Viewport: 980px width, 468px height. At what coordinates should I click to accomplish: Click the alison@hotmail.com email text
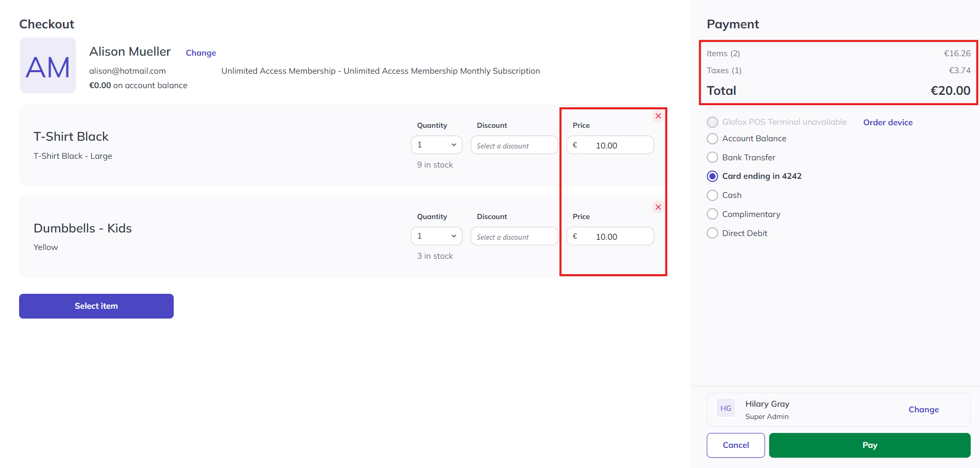[x=127, y=71]
